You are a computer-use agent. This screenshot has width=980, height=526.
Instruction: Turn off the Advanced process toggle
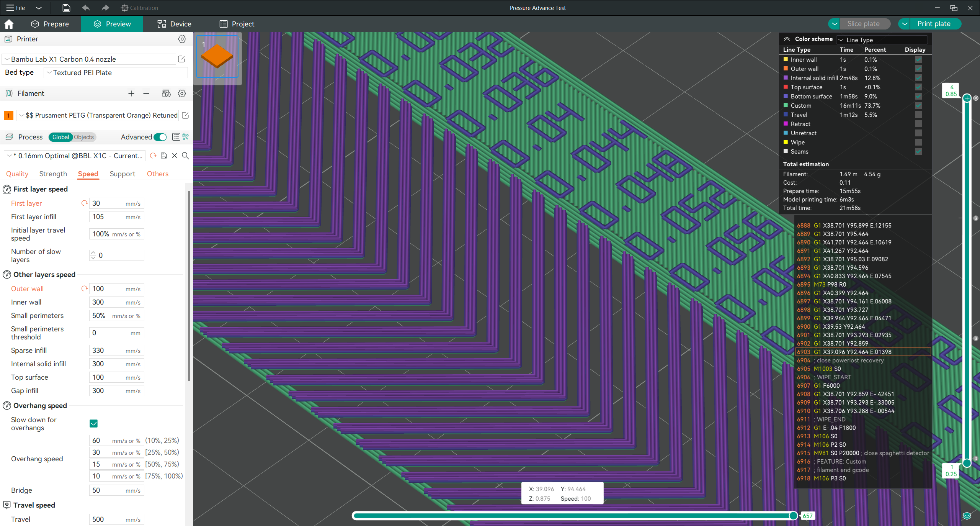pos(160,137)
